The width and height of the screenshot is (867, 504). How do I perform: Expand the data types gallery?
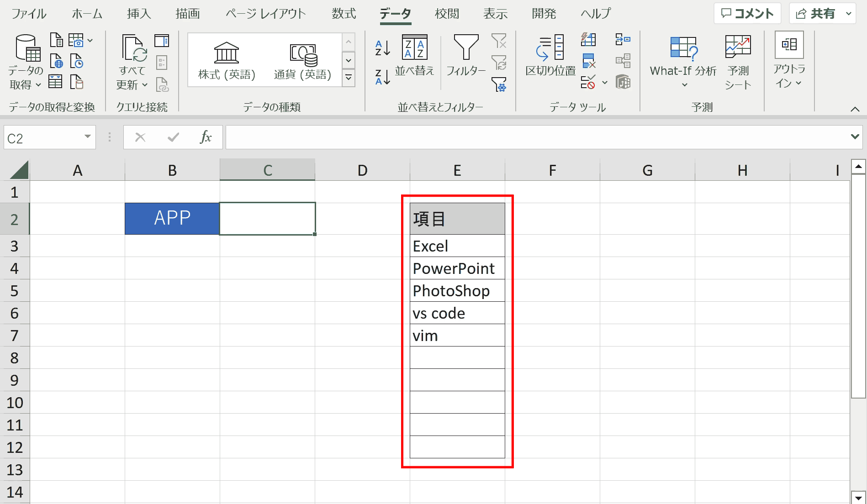coord(349,78)
